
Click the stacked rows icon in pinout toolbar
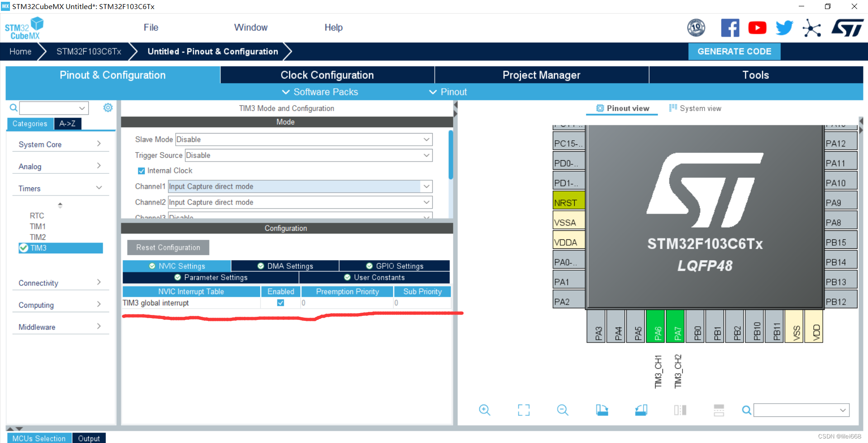(x=719, y=410)
